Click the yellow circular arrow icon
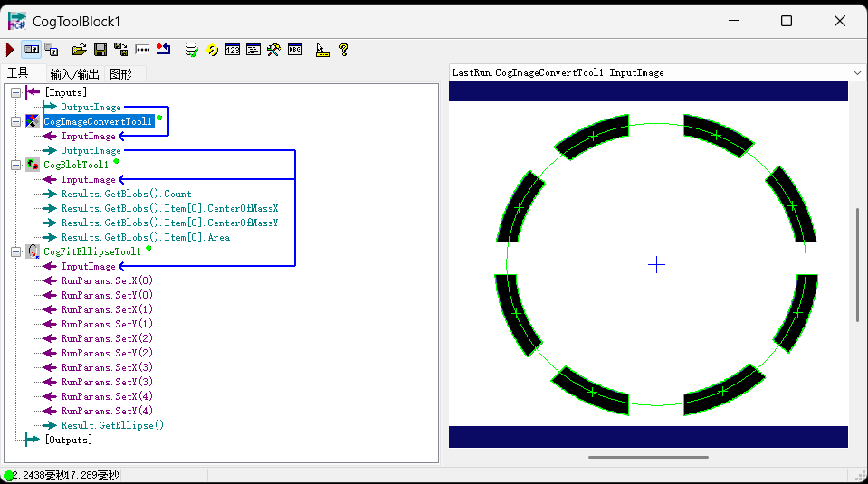The height and width of the screenshot is (484, 868). point(212,50)
